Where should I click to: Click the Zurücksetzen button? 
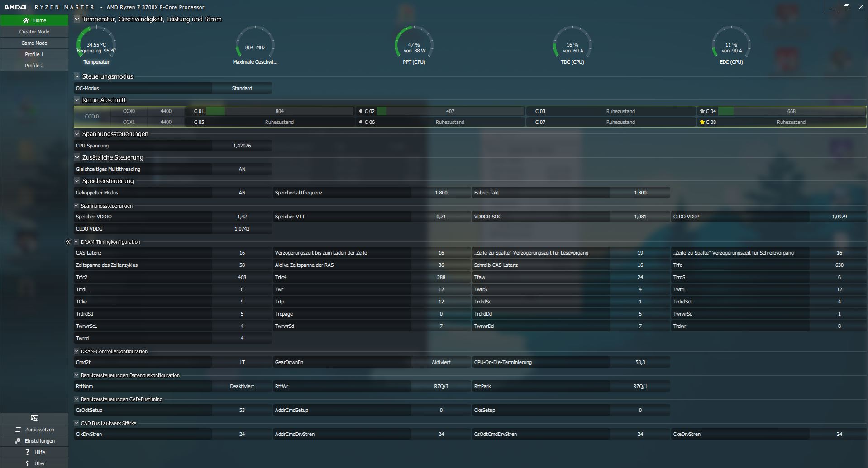[34, 430]
